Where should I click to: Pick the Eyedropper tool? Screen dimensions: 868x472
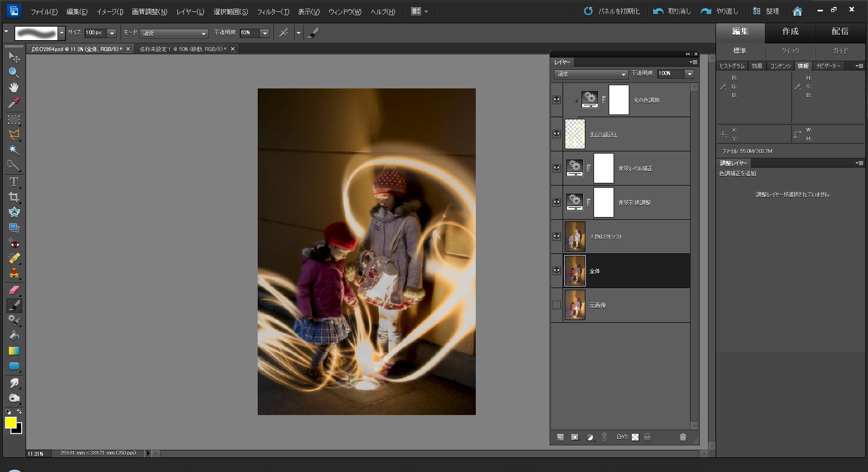(x=14, y=103)
